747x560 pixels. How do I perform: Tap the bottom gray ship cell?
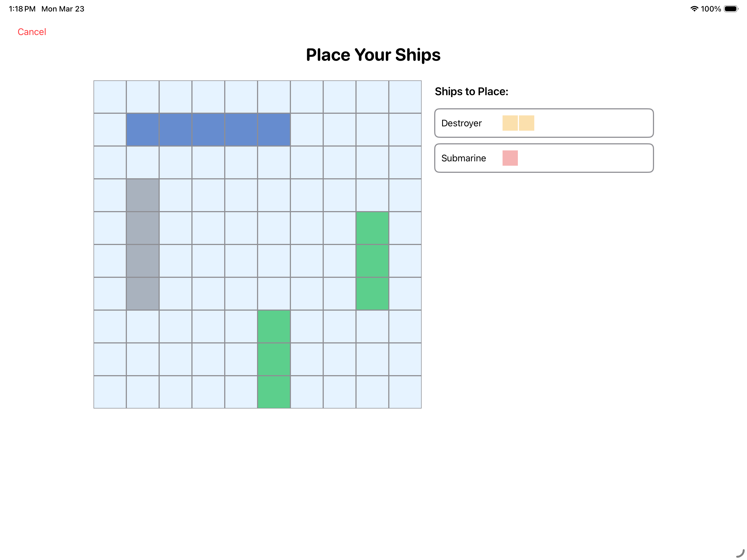(143, 293)
